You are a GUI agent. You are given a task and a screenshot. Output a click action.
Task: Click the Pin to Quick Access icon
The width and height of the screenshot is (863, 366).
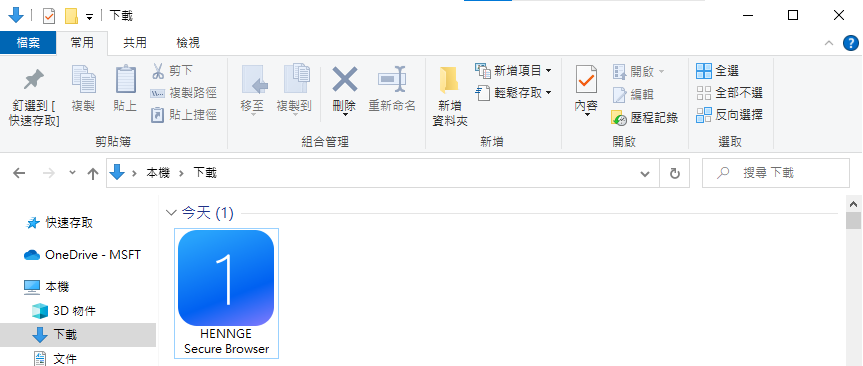(x=34, y=80)
